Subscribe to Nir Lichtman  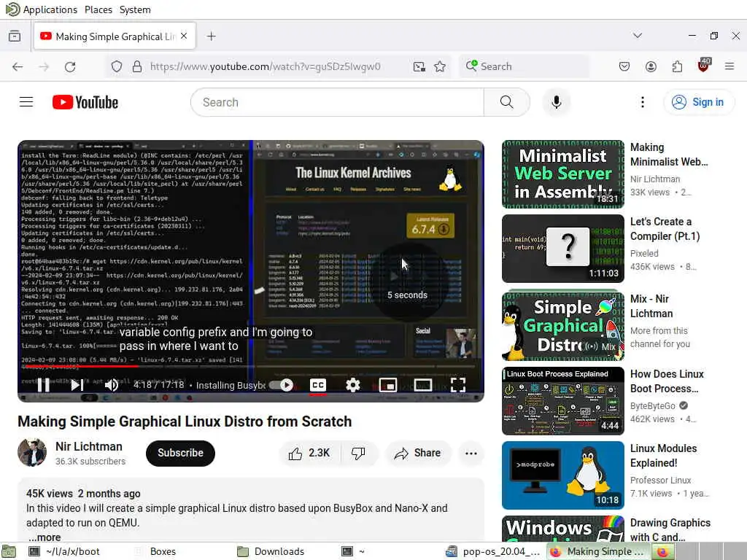point(181,454)
